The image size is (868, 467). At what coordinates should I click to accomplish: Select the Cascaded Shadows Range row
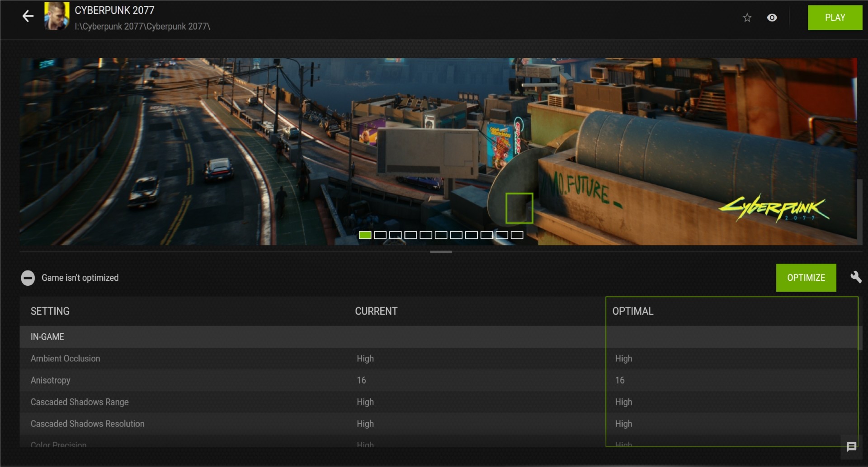80,402
